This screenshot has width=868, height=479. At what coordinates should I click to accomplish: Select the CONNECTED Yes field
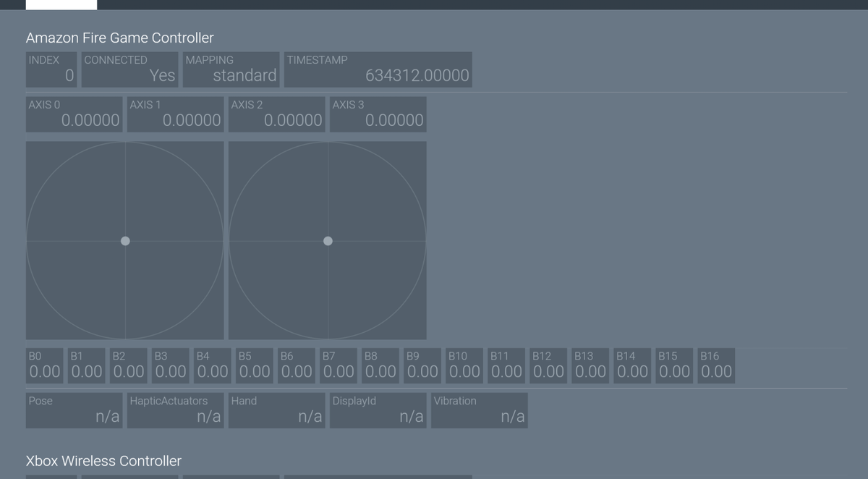point(129,69)
